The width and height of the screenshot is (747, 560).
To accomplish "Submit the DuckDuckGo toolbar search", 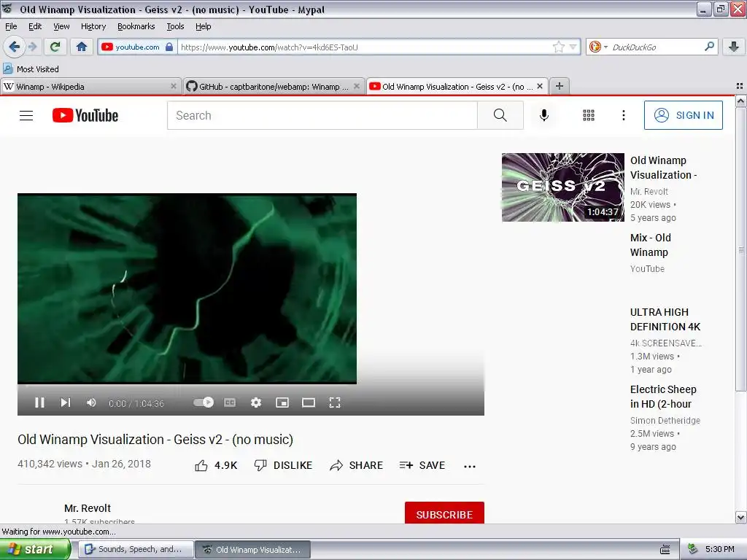I will click(x=709, y=47).
